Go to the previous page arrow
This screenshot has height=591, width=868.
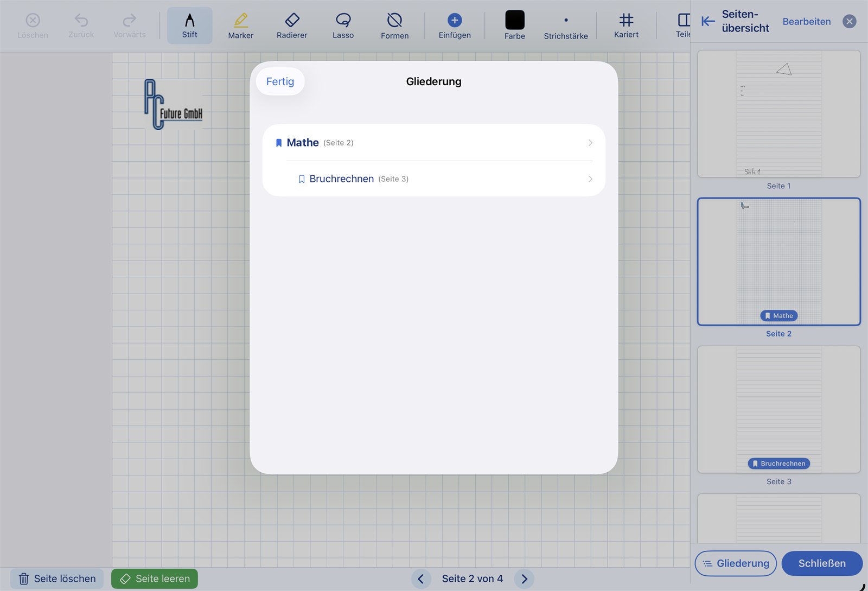pos(421,579)
